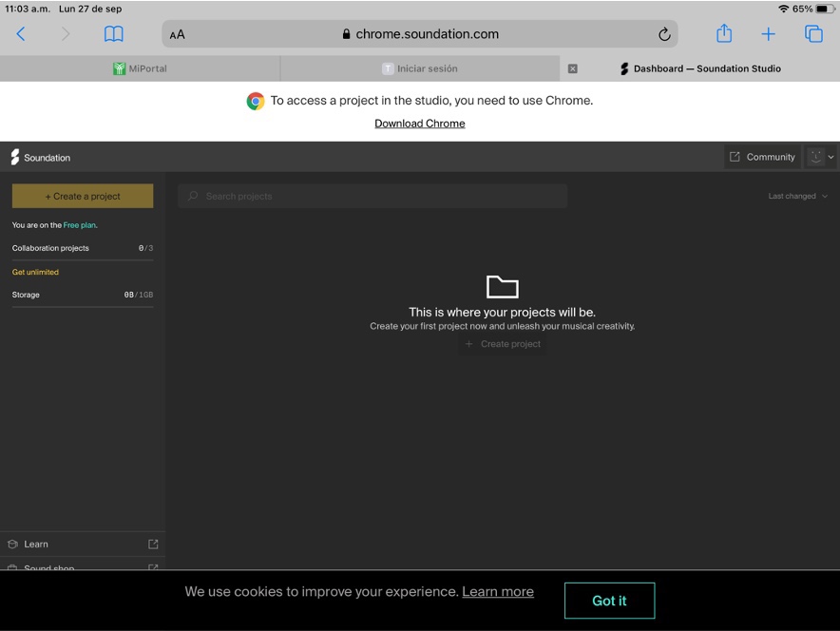Dismiss cookies with Got it button
Viewport: 840px width, 631px height.
pos(609,601)
